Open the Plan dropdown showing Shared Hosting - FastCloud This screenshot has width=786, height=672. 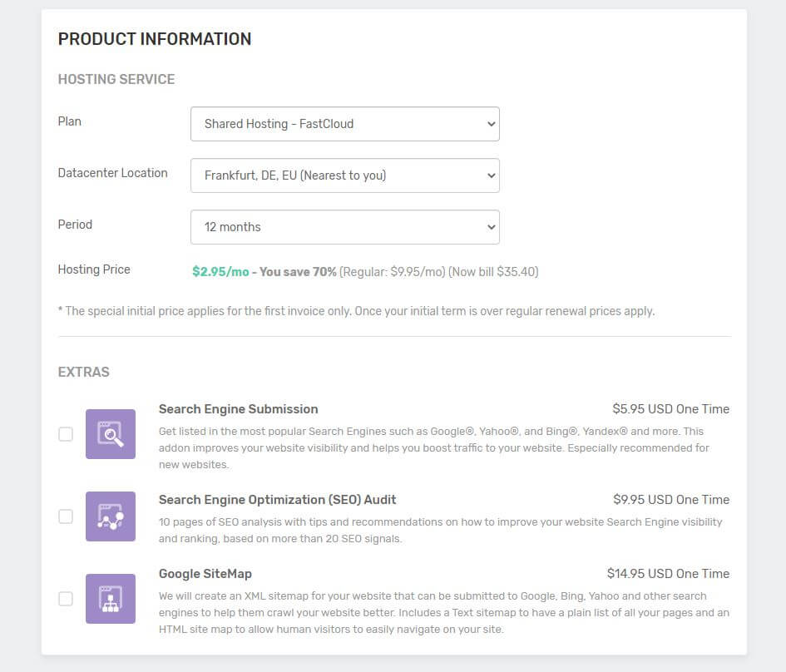click(344, 124)
